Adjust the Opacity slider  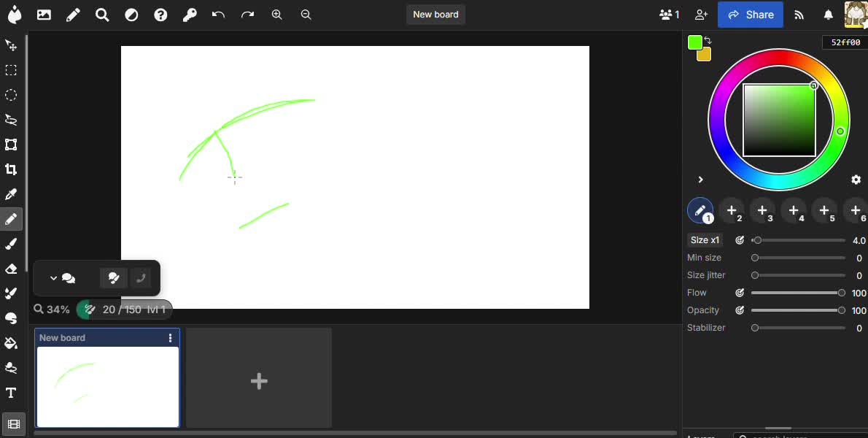[x=798, y=311]
